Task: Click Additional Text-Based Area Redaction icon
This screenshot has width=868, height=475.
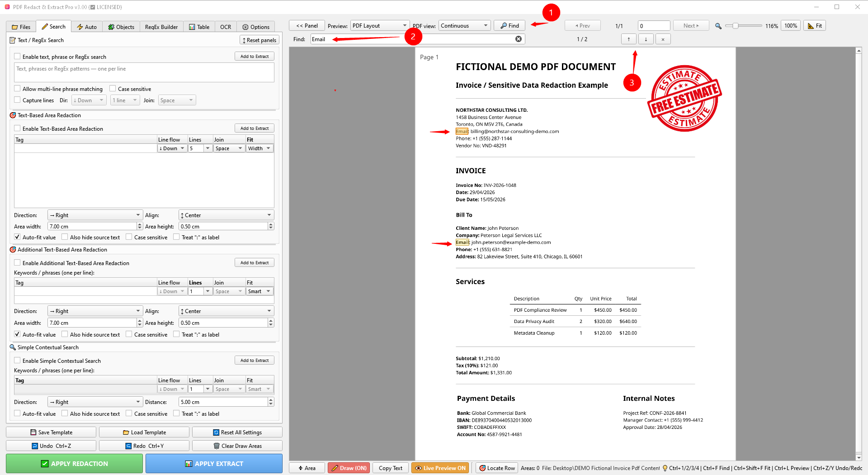Action: click(13, 250)
